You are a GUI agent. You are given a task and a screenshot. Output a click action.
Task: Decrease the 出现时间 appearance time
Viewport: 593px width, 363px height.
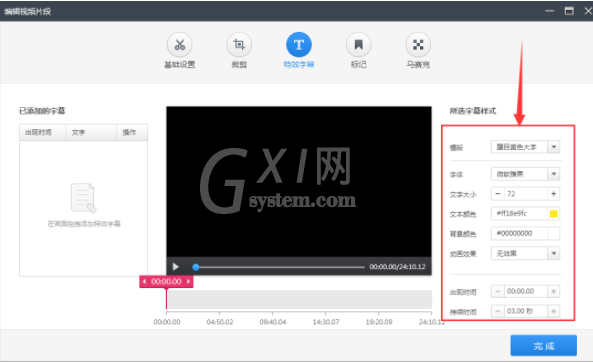click(x=498, y=291)
